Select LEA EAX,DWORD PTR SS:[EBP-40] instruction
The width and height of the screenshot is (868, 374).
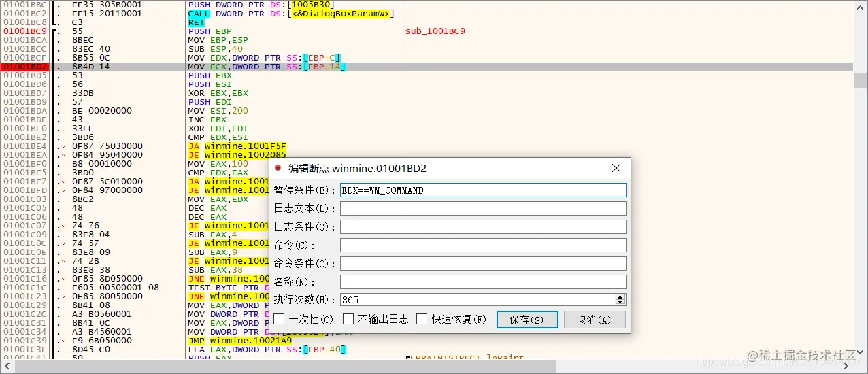(267, 350)
